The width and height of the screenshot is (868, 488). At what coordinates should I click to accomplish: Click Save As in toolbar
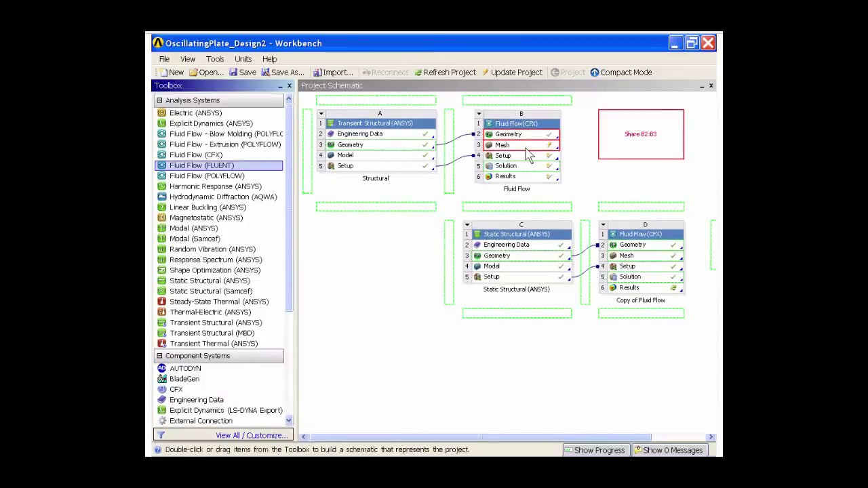click(x=283, y=73)
